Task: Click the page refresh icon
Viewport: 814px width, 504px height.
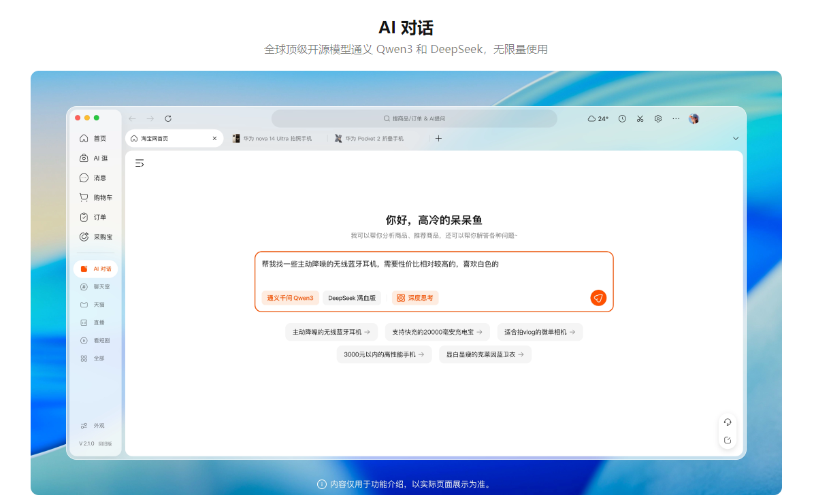Action: 168,118
